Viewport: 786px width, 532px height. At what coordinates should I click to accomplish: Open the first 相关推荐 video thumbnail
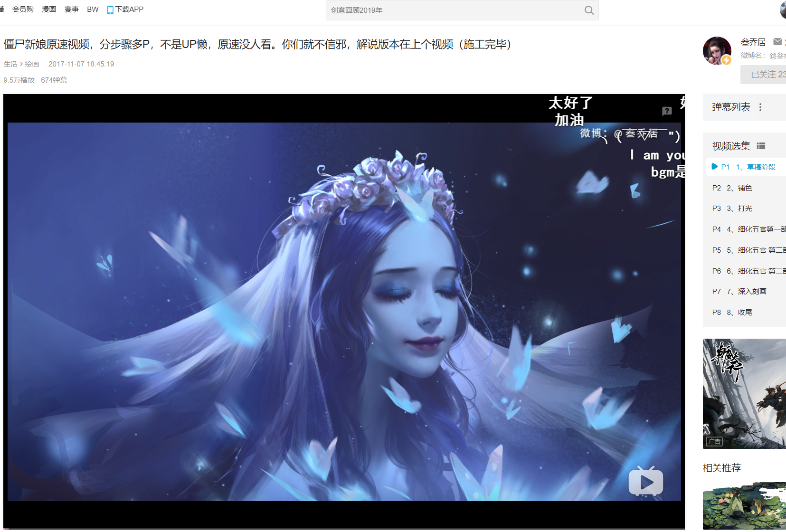[x=744, y=506]
